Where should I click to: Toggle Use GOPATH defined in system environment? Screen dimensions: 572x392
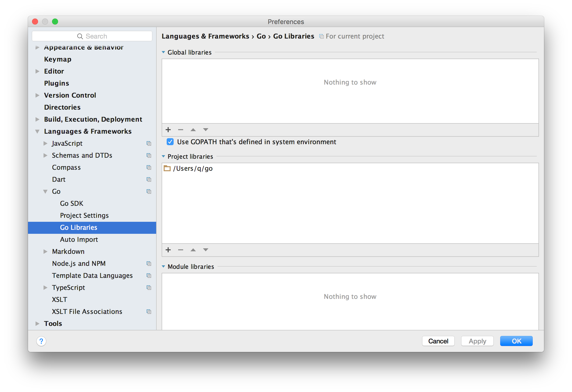point(170,142)
